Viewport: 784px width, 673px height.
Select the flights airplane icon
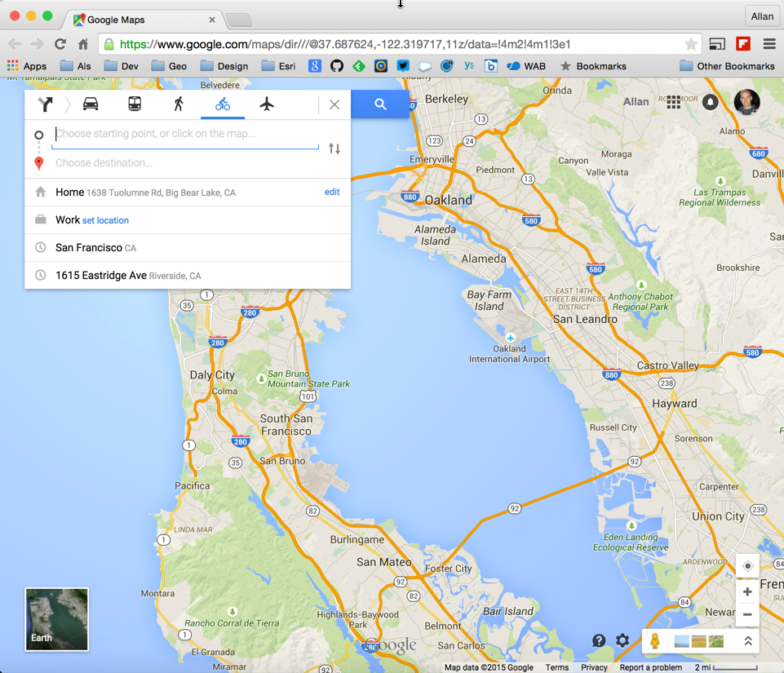(x=267, y=104)
